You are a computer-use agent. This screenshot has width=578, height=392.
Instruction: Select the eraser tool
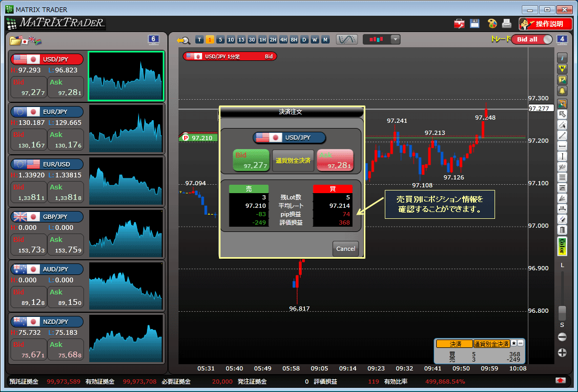coord(562,219)
